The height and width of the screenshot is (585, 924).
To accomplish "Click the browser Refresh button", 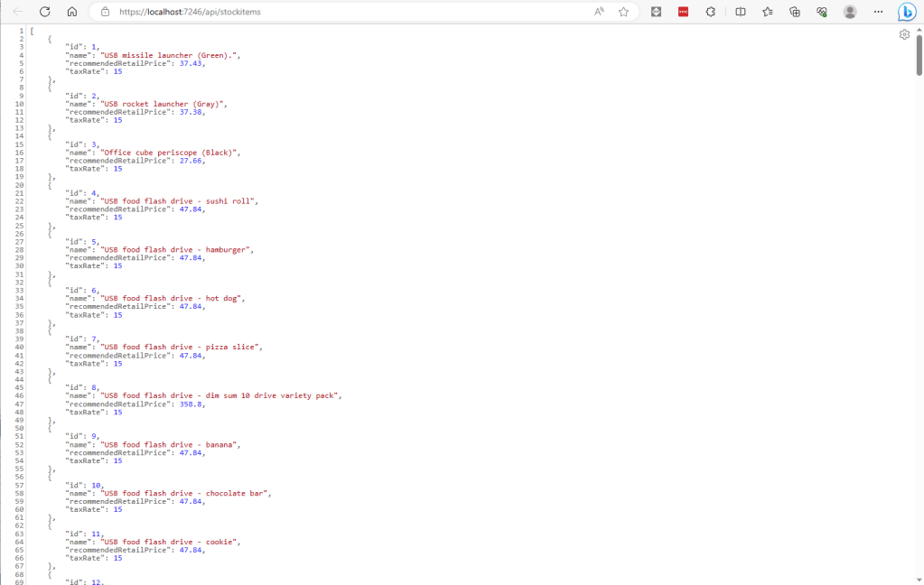I will 44,12.
